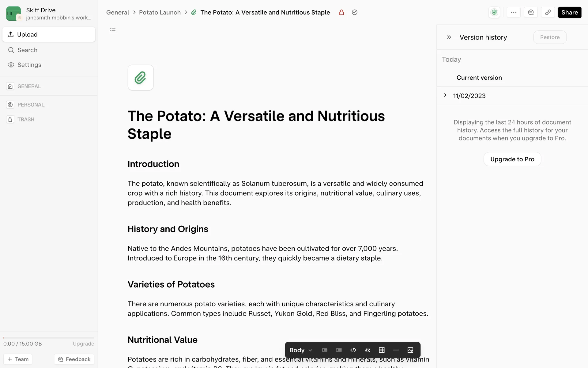This screenshot has width=588, height=368.
Task: Open the Trash section in sidebar
Action: coord(26,119)
